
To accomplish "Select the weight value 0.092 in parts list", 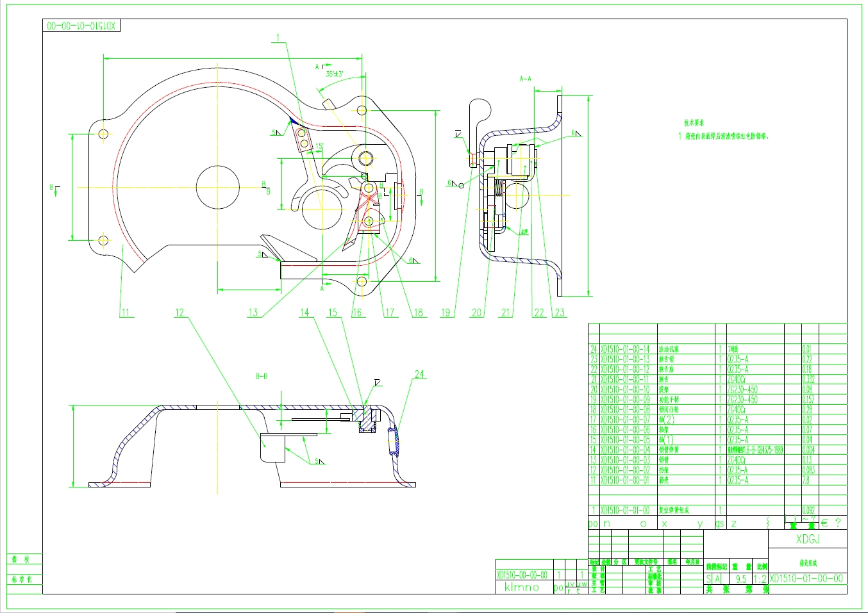I will pyautogui.click(x=808, y=511).
